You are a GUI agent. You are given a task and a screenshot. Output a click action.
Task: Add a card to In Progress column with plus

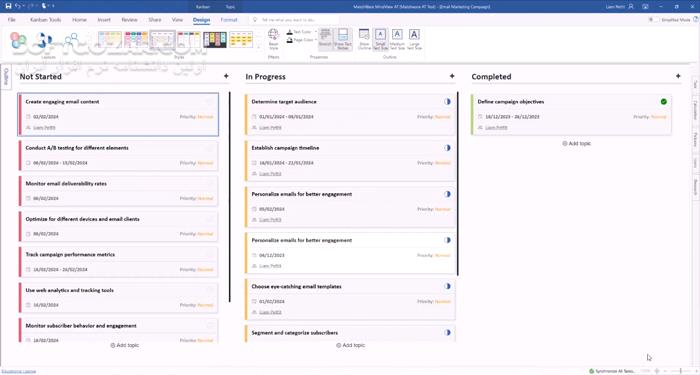click(x=452, y=76)
